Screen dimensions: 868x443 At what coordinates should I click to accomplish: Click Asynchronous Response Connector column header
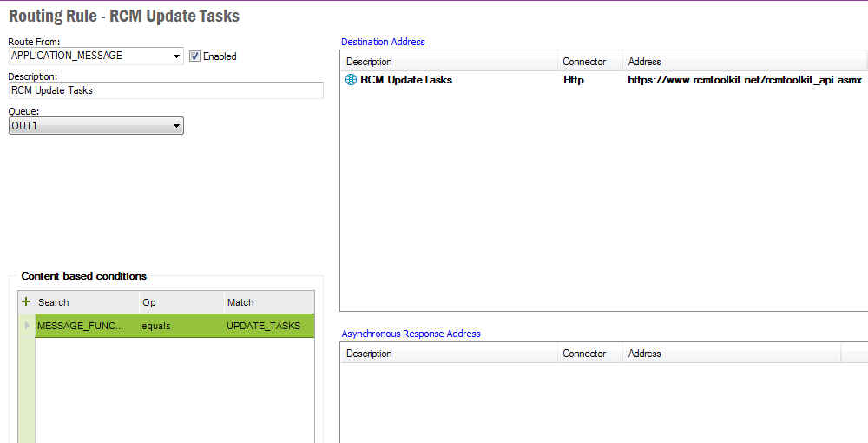click(x=589, y=354)
